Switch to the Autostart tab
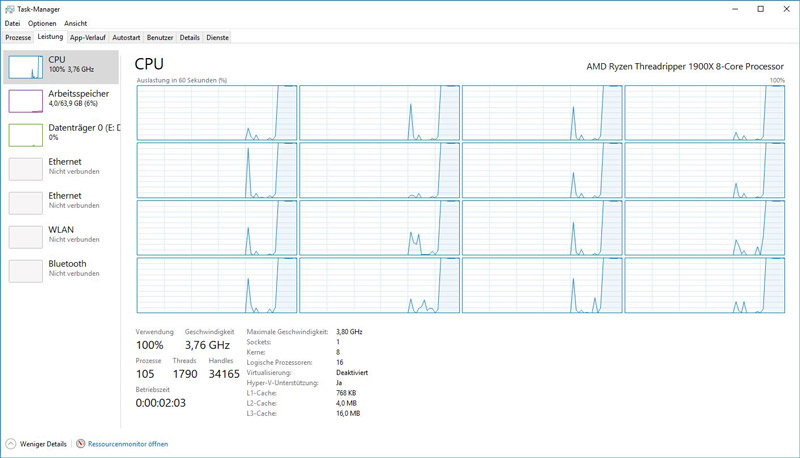 point(126,37)
